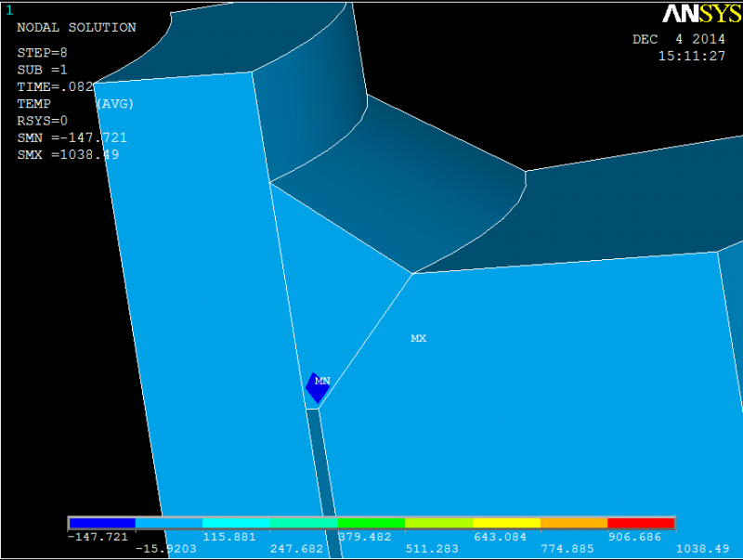Select the yellow legend color band

[x=506, y=523]
